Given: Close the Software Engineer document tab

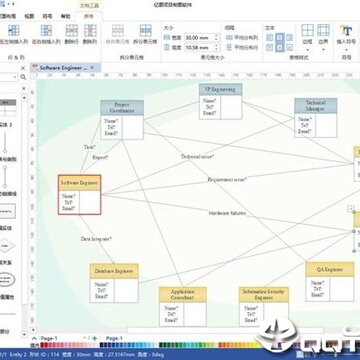Looking at the screenshot, I should [x=92, y=68].
